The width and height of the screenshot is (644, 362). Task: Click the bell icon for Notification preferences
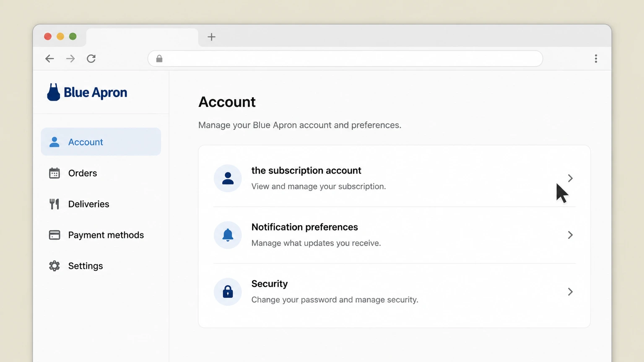[x=228, y=235]
